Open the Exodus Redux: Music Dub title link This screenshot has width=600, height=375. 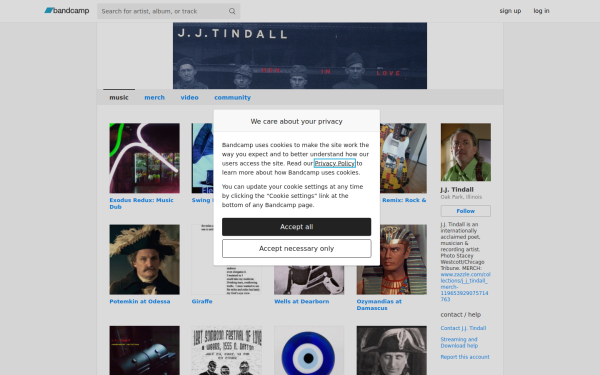pyautogui.click(x=141, y=203)
